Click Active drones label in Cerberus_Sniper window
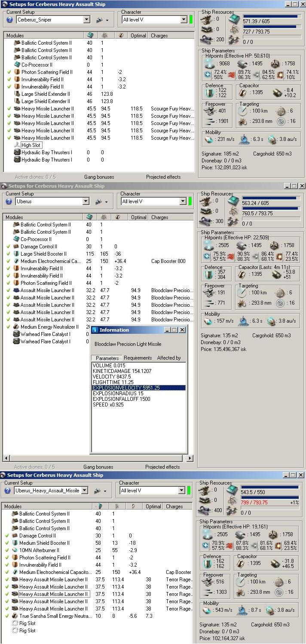 pos(35,177)
